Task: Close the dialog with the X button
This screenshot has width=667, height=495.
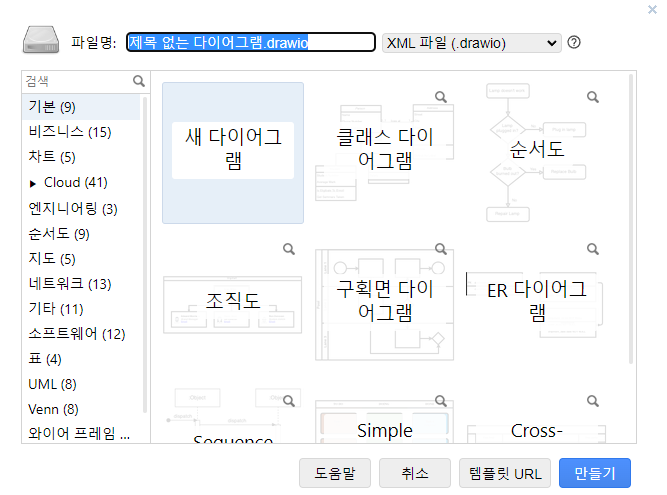Action: click(x=652, y=9)
